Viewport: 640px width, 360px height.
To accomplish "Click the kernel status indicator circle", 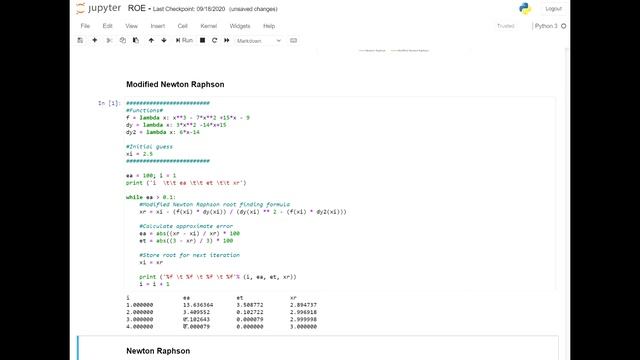I will click(x=564, y=26).
